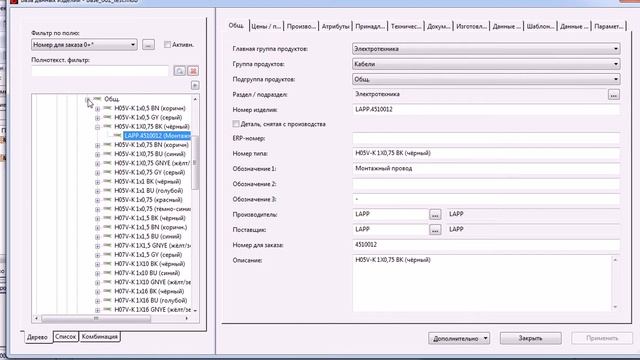Expand H07V-K 1X16 BK (чёрный) node
640x360 pixels.
[x=98, y=291]
